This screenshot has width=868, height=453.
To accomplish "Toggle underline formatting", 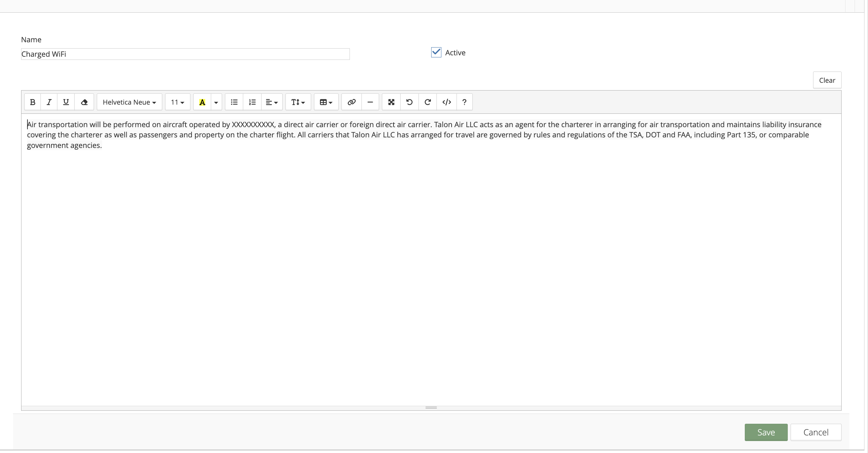I will (66, 102).
